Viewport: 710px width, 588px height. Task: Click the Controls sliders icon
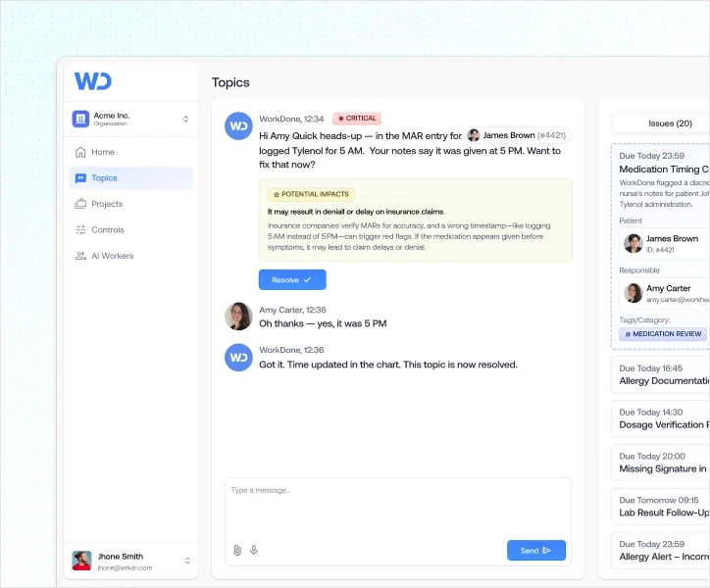click(80, 230)
